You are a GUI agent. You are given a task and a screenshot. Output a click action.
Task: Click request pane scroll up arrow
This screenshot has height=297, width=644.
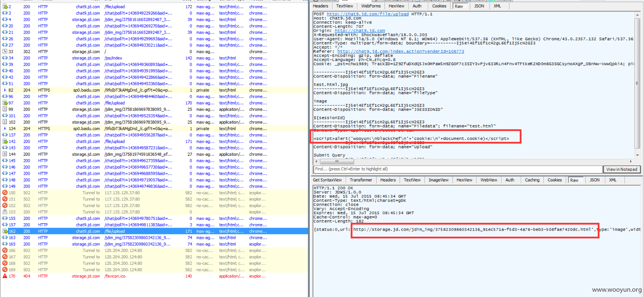pos(637,15)
